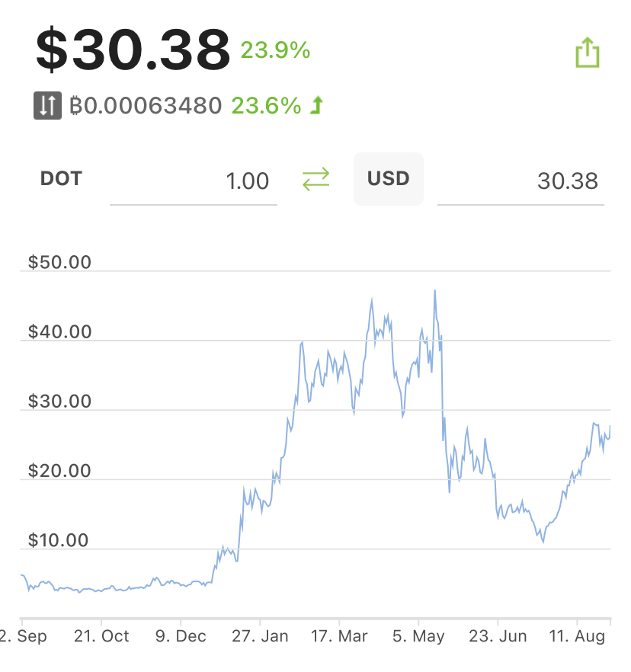Open the USD currency selector
The height and width of the screenshot is (672, 631).
click(x=389, y=179)
